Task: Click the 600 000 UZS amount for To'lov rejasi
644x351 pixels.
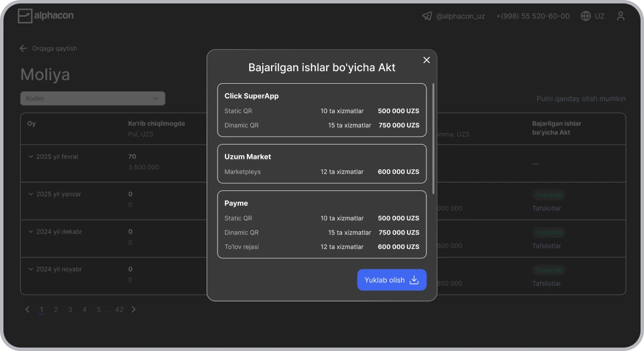Action: (398, 247)
